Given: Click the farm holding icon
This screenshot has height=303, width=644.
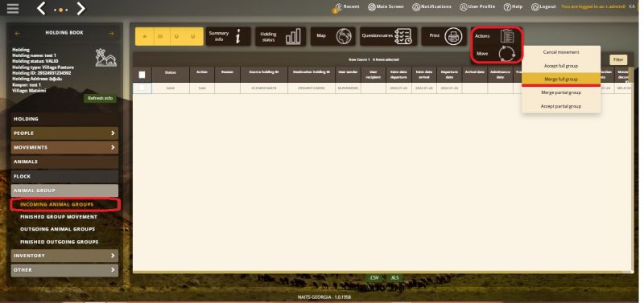Looking at the screenshot, I should click(106, 58).
